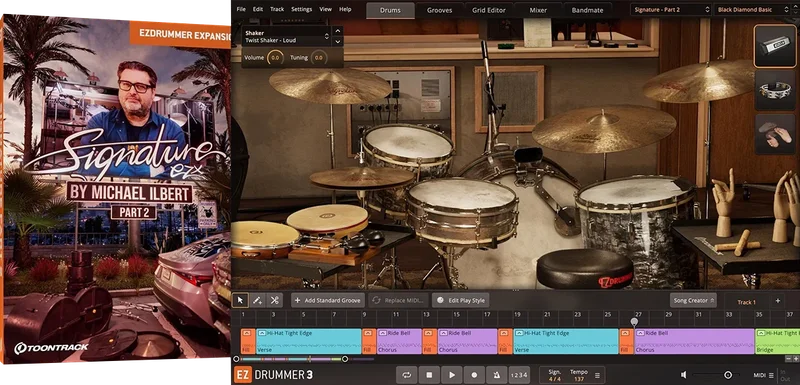Image resolution: width=800 pixels, height=385 pixels.
Task: Adjust the Volume knob
Action: [x=276, y=58]
